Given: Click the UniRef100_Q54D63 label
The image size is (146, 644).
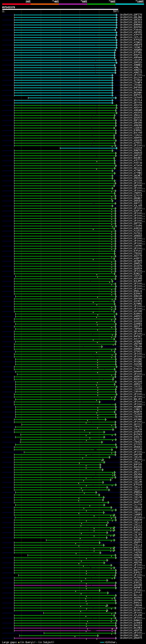Looking at the screenshot, I should pos(131,447).
